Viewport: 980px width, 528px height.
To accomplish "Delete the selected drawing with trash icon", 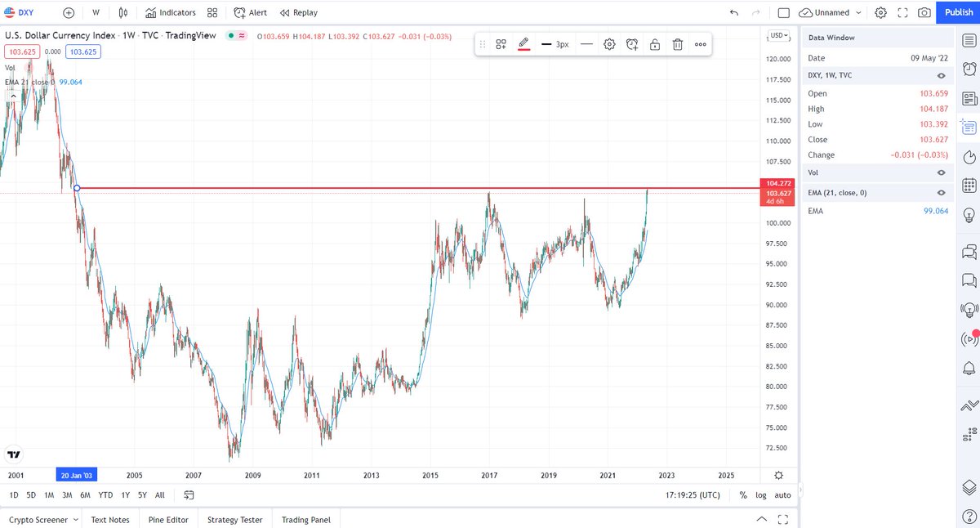I will pyautogui.click(x=678, y=44).
